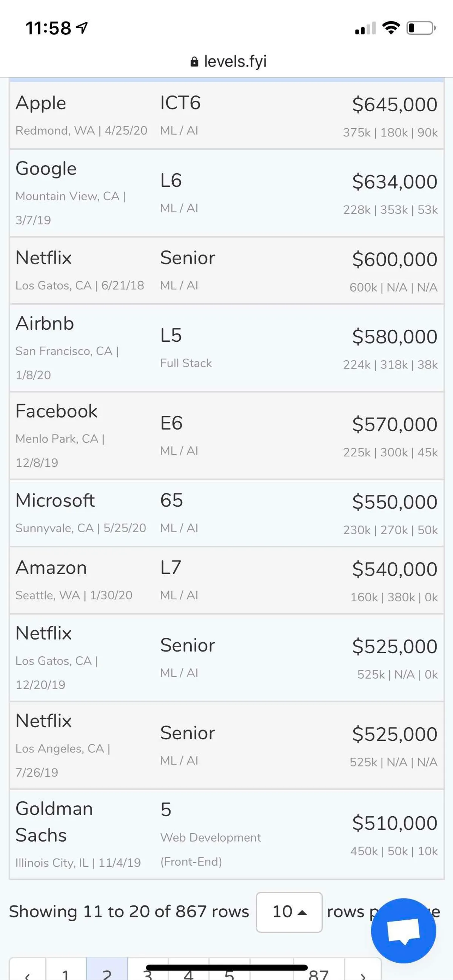This screenshot has height=980, width=453.
Task: Open the 10 rows per page dropdown
Action: click(x=289, y=912)
